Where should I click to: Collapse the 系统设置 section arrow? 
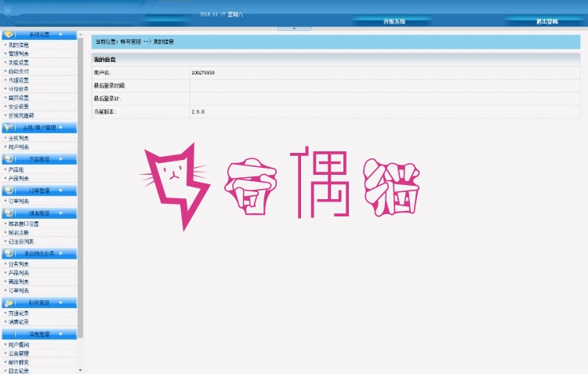click(x=60, y=34)
